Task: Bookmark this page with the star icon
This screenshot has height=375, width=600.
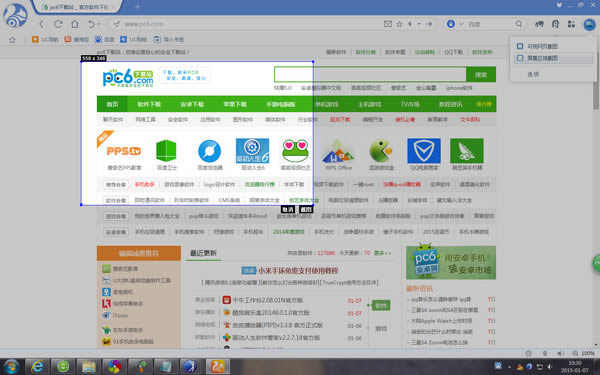Action: click(x=399, y=24)
